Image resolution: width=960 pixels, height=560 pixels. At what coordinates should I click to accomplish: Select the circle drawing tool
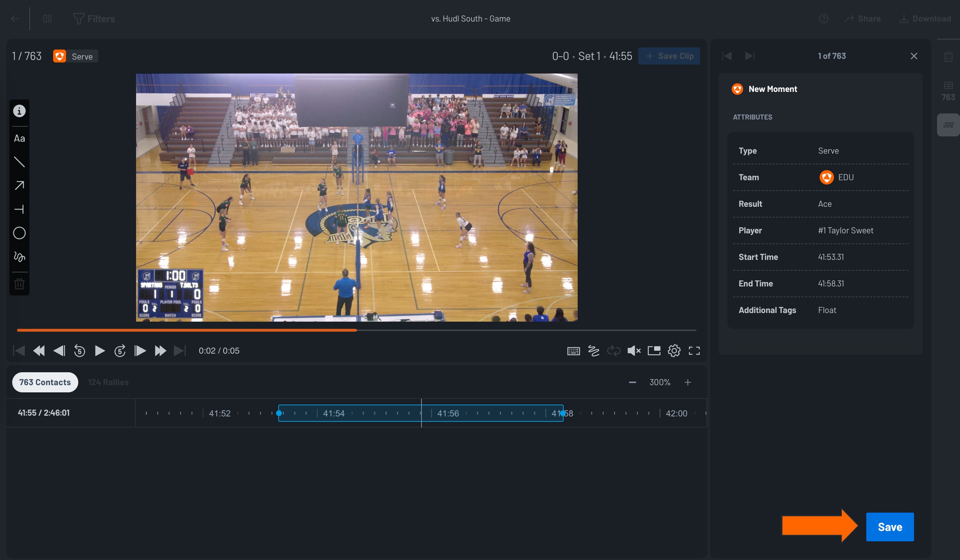pyautogui.click(x=19, y=233)
